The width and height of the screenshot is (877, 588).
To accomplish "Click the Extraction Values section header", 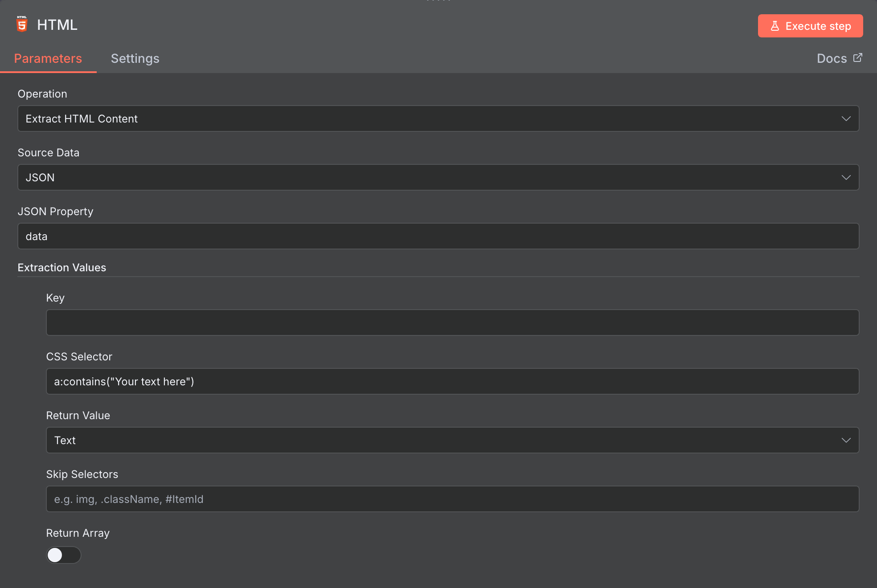I will point(62,267).
